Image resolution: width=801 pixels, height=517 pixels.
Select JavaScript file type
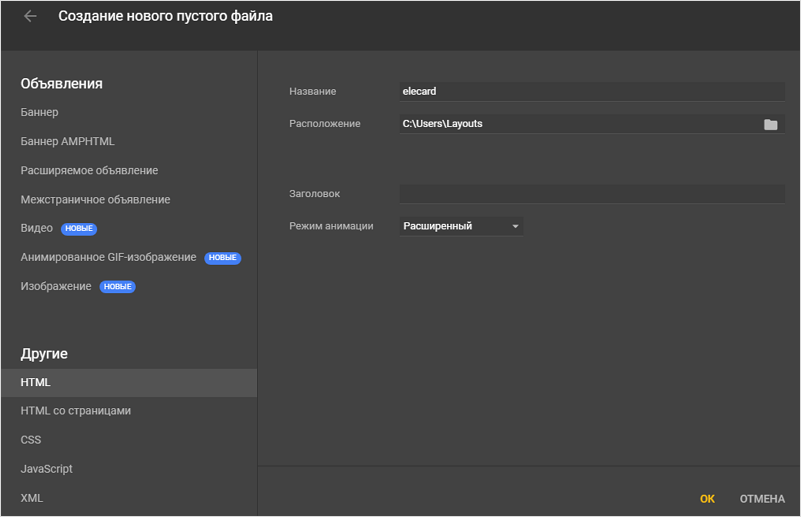(47, 469)
